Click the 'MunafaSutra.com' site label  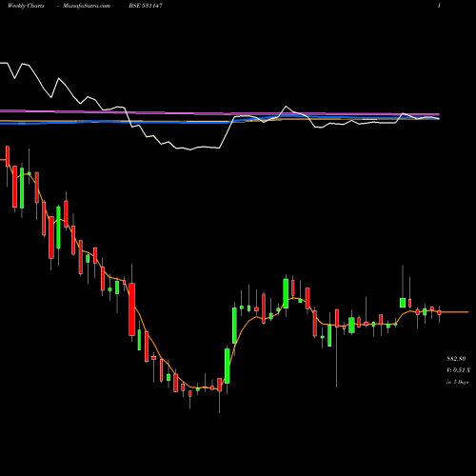point(87,6)
